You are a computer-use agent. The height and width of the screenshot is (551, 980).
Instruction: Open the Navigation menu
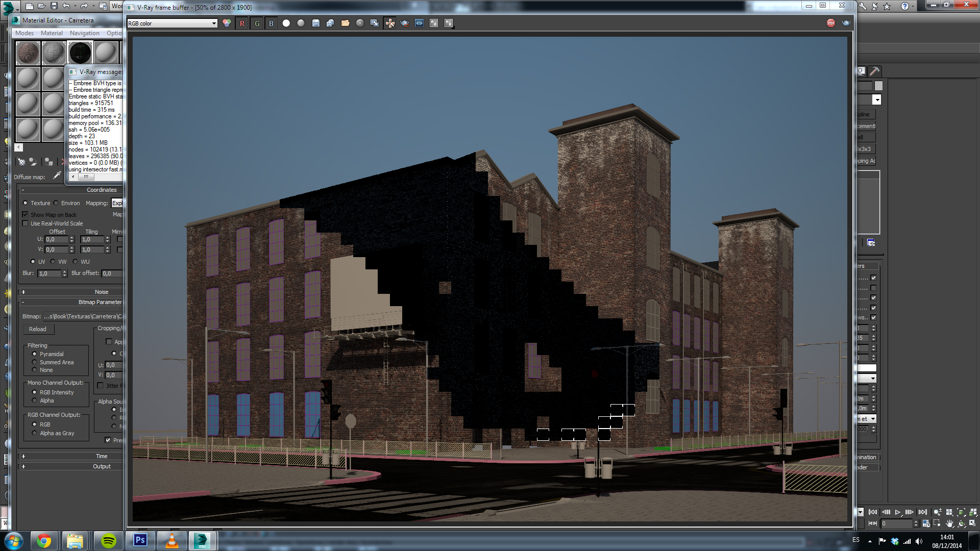(84, 33)
